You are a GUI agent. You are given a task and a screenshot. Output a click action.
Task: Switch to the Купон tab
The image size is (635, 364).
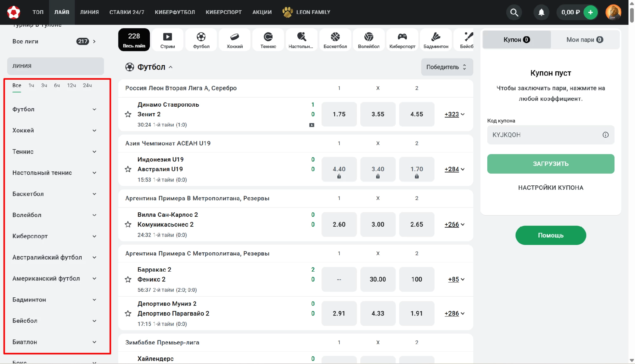tap(517, 40)
